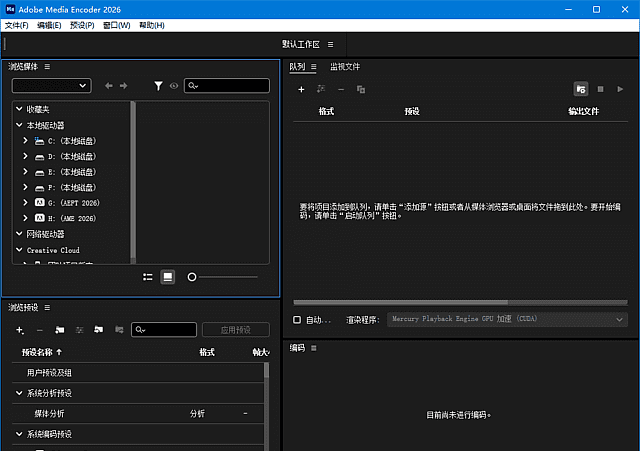Collapse the 本地驱动器 tree node
The width and height of the screenshot is (640, 451).
click(19, 125)
